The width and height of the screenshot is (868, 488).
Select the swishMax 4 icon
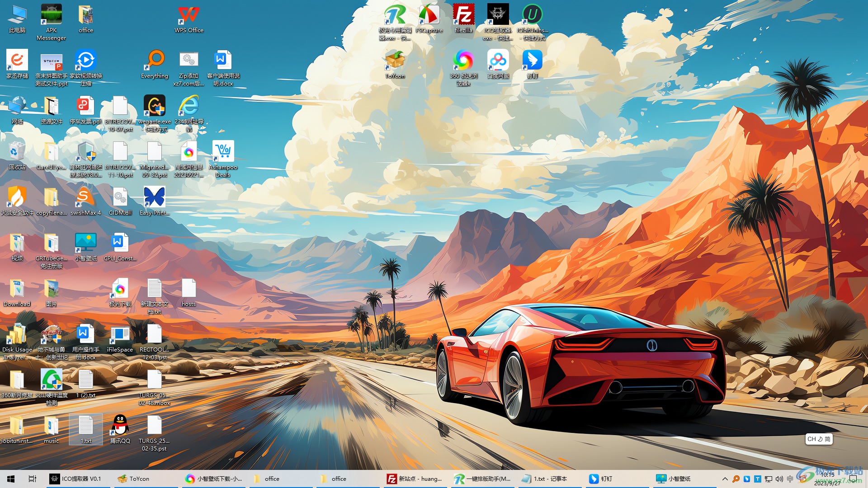point(85,201)
